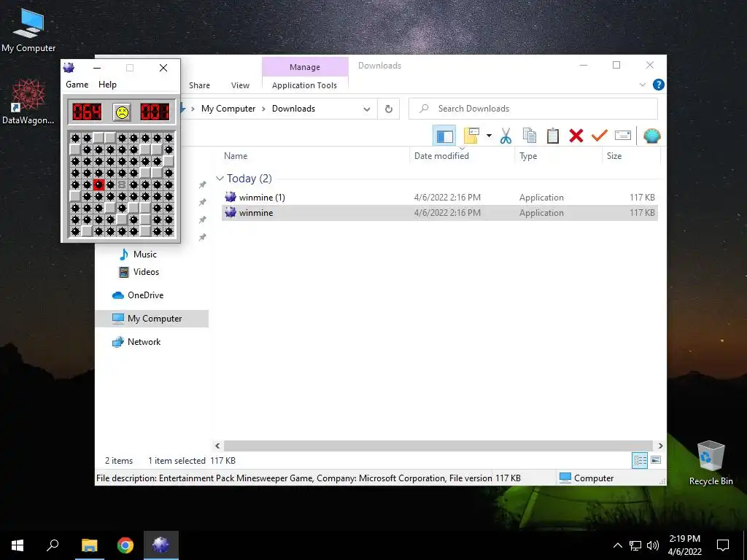Click the folder options icon in the toolbar
The width and height of the screenshot is (747, 560).
(471, 136)
